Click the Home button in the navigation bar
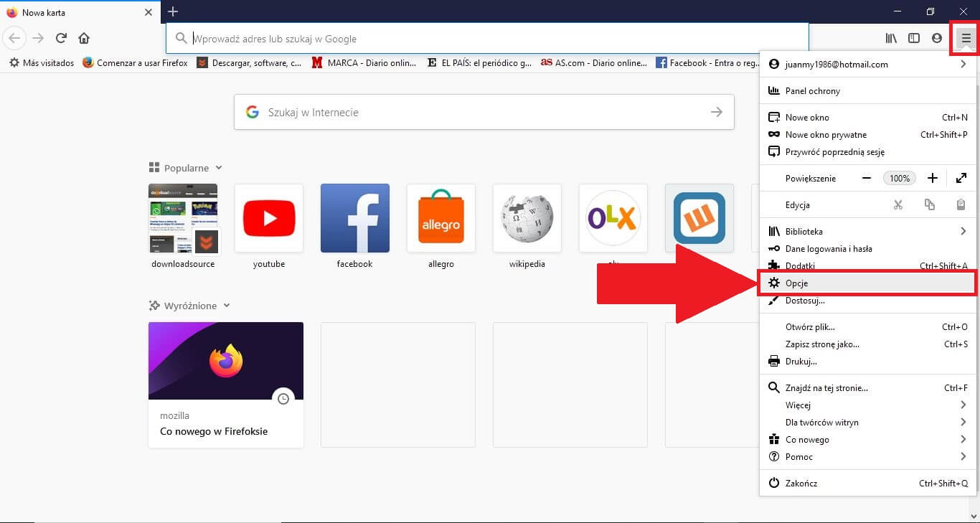 click(84, 39)
